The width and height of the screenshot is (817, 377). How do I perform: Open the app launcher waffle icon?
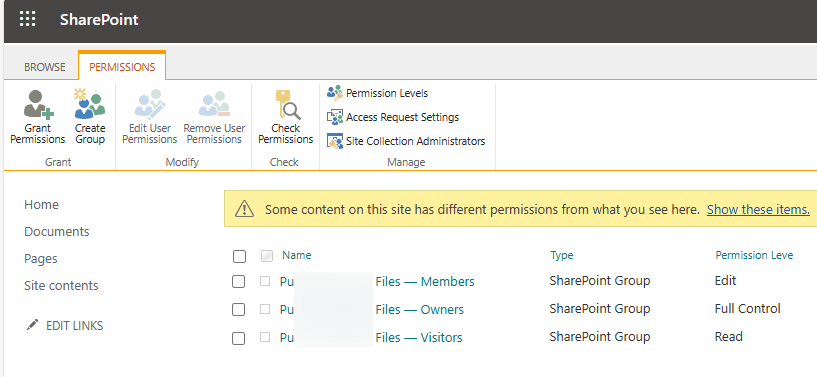28,19
